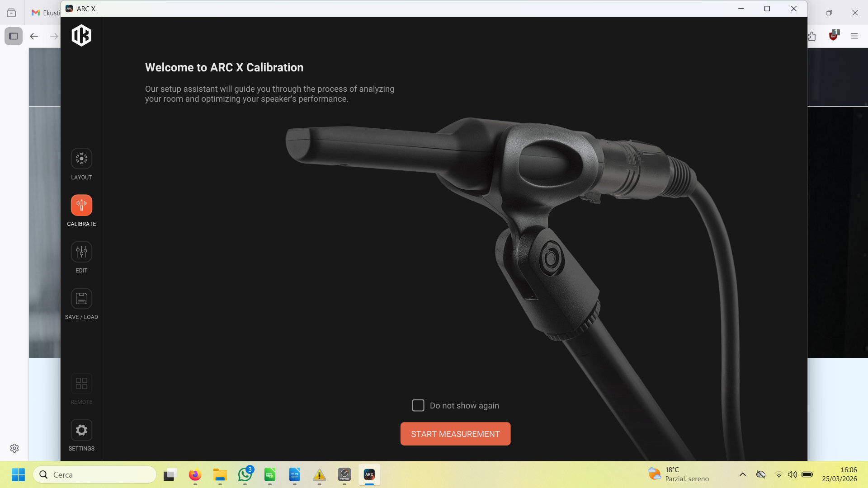
Task: Click the IK Multimedia logo
Action: [x=81, y=36]
